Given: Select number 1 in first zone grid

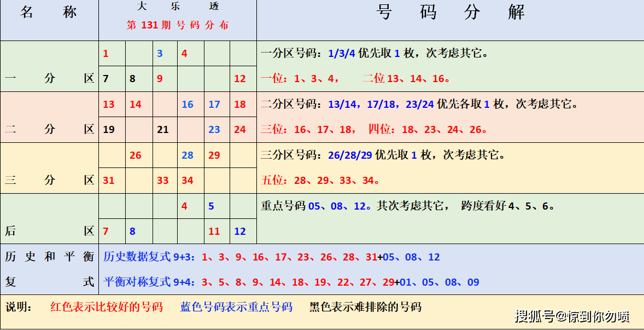Looking at the screenshot, I should pos(106,54).
